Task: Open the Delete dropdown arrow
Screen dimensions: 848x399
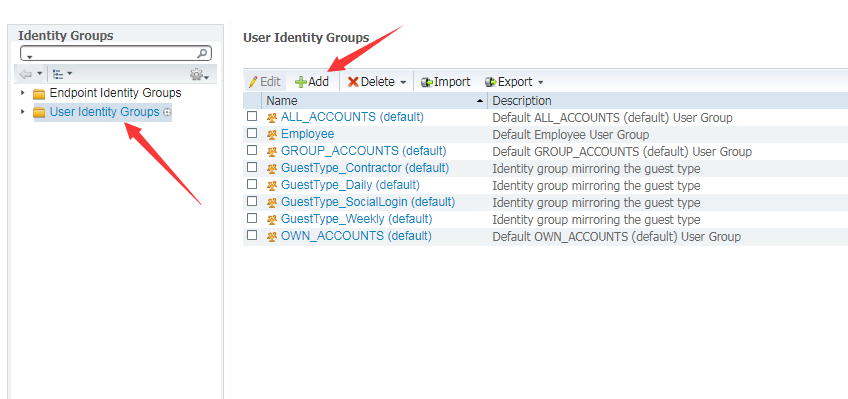Action: 403,82
